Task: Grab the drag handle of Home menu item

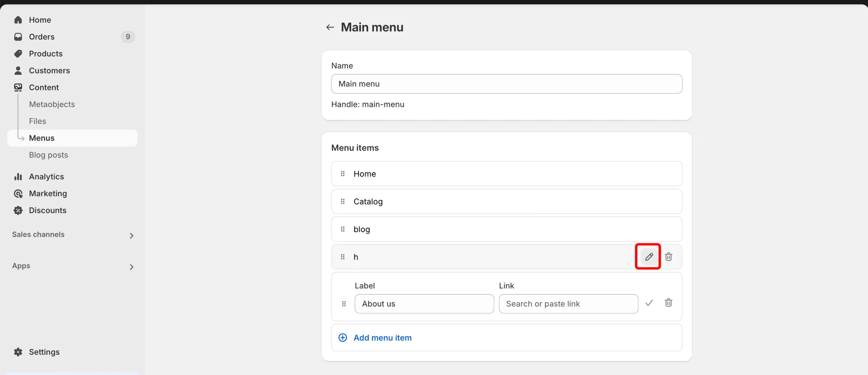Action: pyautogui.click(x=343, y=174)
